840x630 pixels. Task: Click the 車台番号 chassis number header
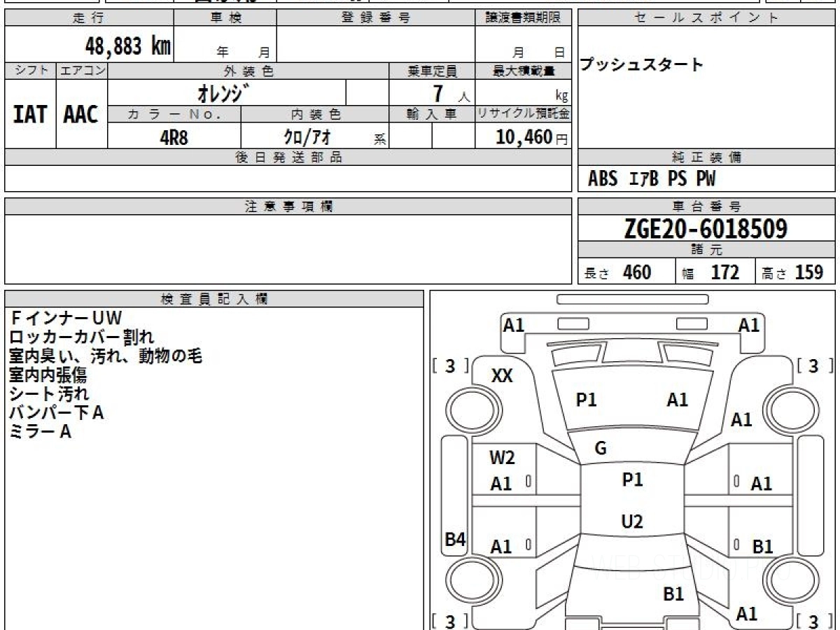pyautogui.click(x=706, y=206)
